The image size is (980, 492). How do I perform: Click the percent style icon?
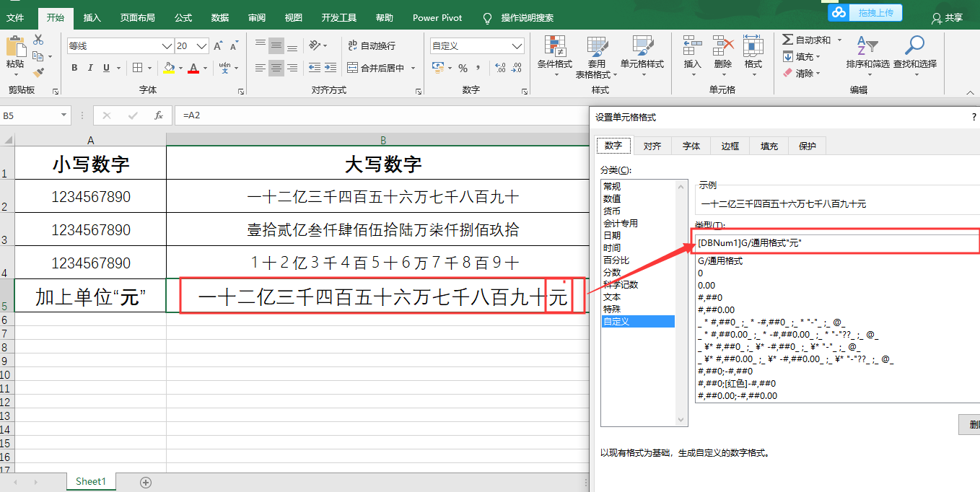pos(463,68)
